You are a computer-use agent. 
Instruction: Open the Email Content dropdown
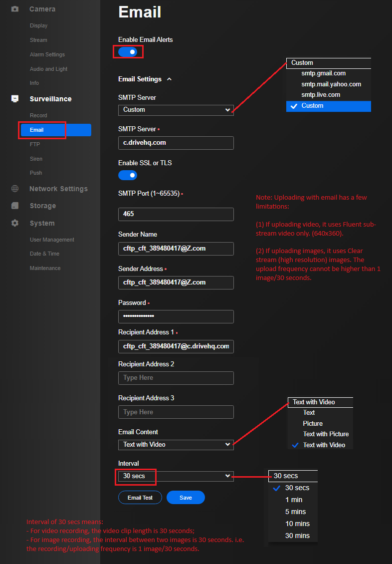176,445
